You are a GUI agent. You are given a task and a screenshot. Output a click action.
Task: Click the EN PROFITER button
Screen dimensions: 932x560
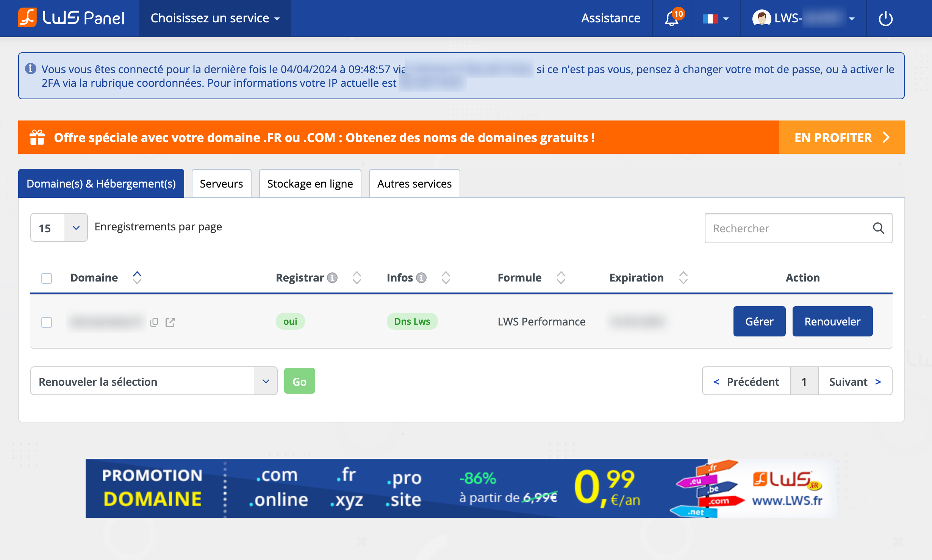click(842, 137)
